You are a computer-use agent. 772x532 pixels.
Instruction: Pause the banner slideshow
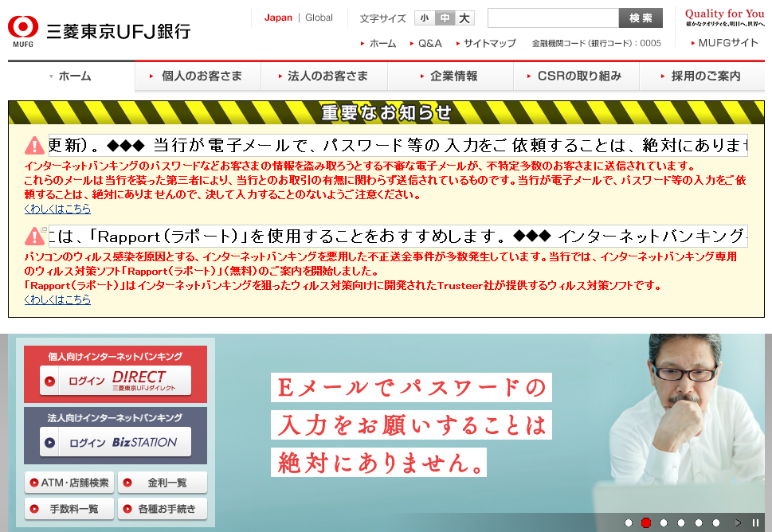(756, 522)
